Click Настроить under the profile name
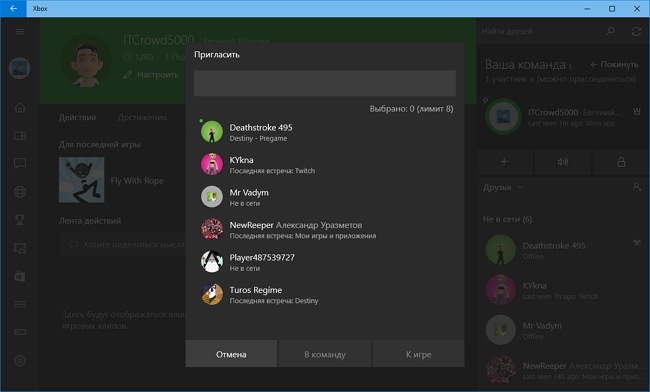Image resolution: width=650 pixels, height=392 pixels. pyautogui.click(x=151, y=75)
